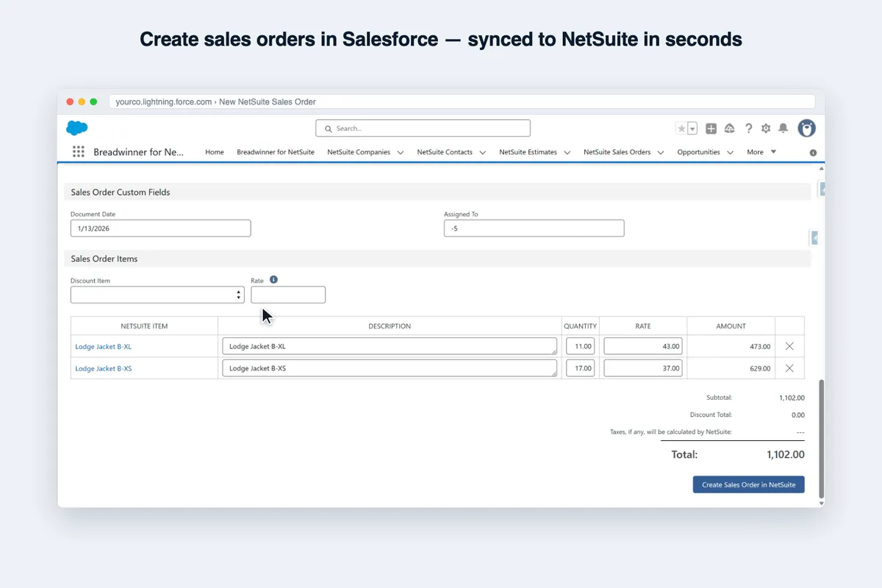
Task: Open the favorites list dropdown arrow
Action: 692,129
